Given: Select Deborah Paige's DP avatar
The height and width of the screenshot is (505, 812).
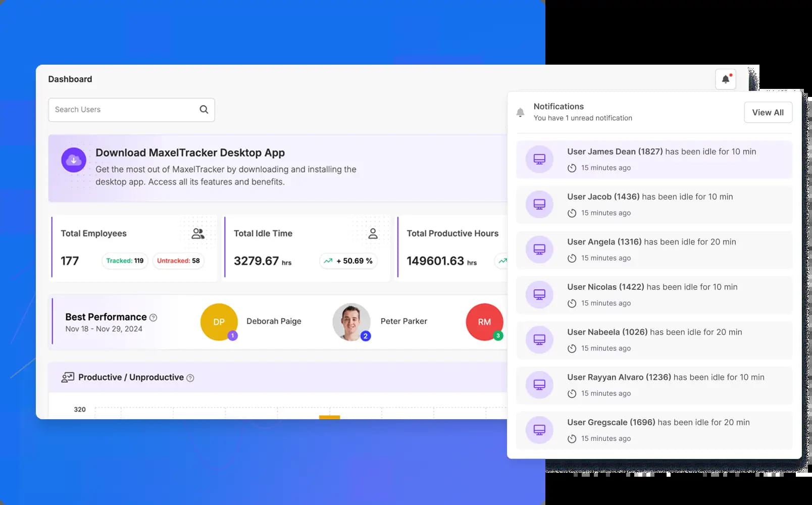Looking at the screenshot, I should 219,322.
